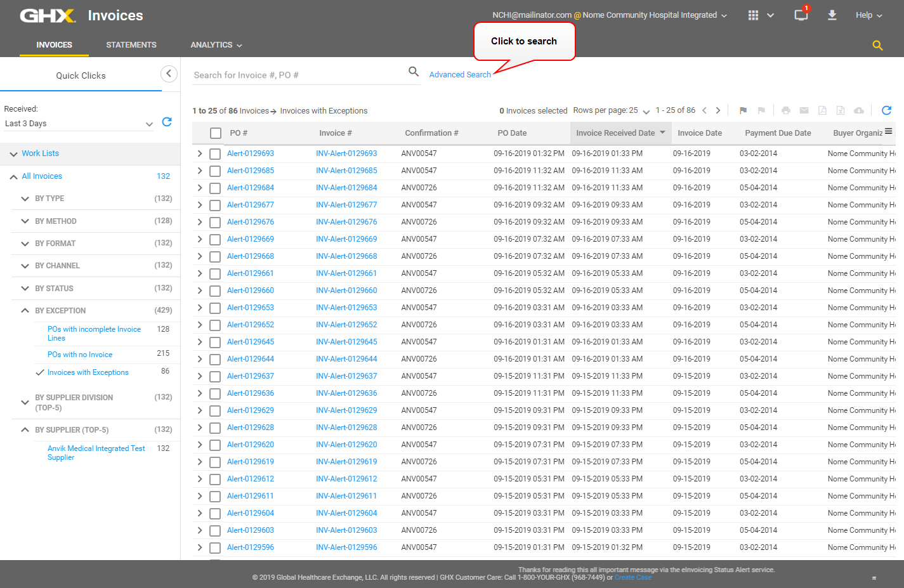Switch to the STATEMENTS tab
Screen dimensions: 904x588
(131, 45)
